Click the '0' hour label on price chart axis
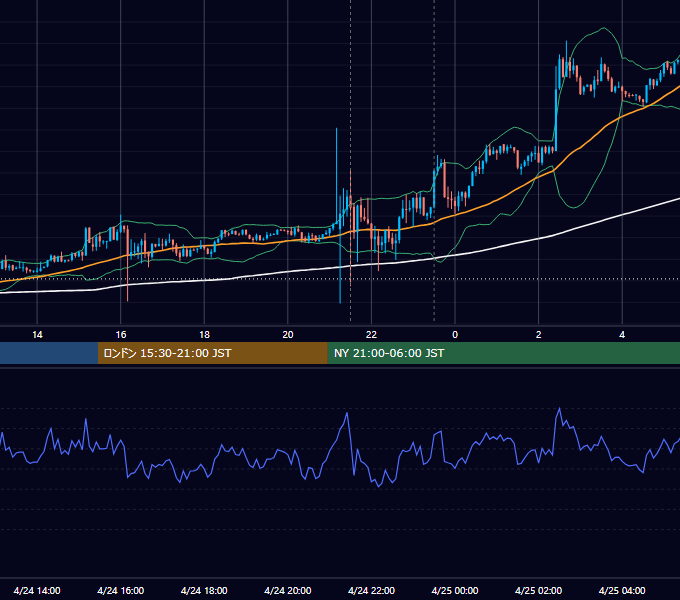The image size is (680, 600). click(x=455, y=335)
